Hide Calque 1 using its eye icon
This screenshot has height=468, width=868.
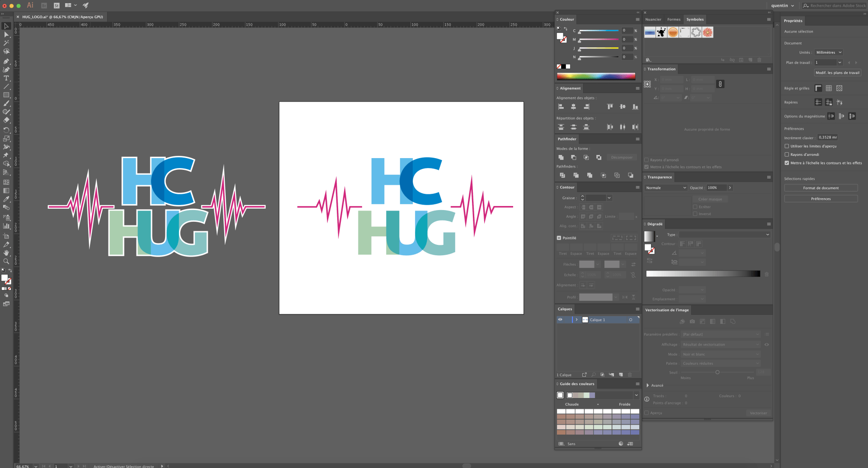pyautogui.click(x=561, y=319)
